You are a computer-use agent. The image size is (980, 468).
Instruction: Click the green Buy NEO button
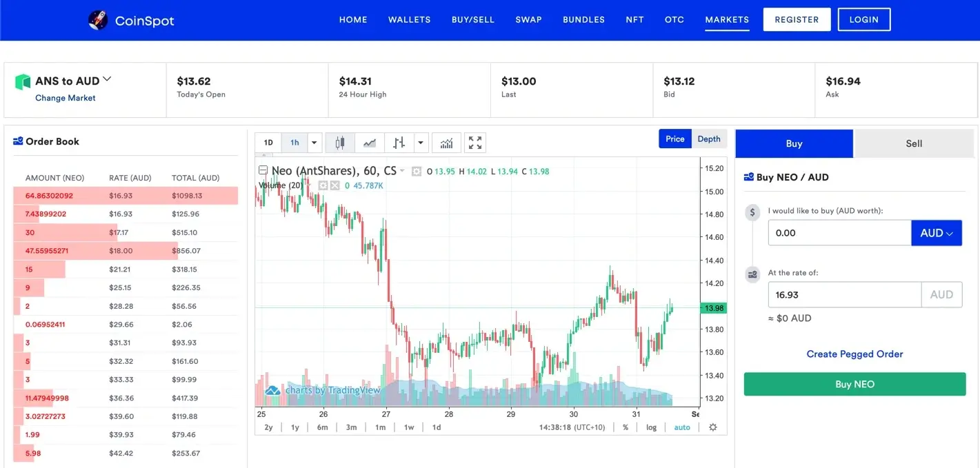(854, 384)
